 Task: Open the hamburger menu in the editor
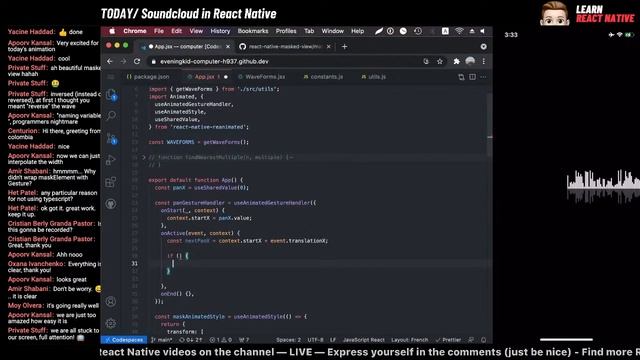click(x=111, y=77)
